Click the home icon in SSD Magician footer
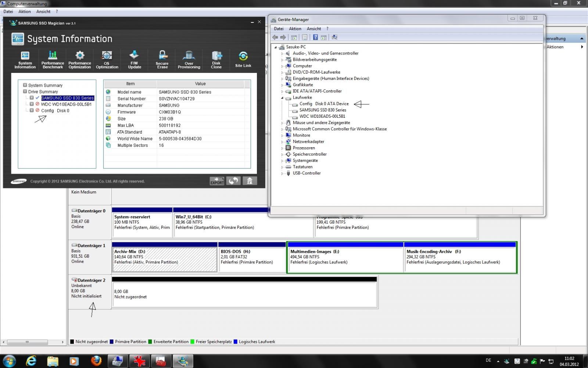Image resolution: width=588 pixels, height=368 pixels. coord(250,181)
